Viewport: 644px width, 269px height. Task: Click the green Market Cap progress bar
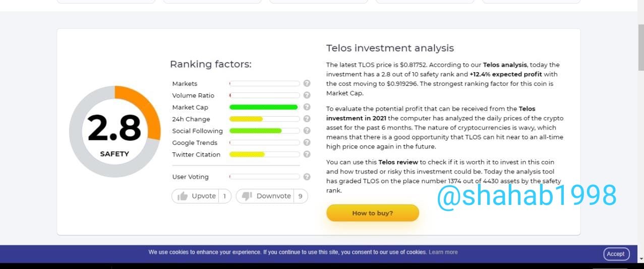pos(264,107)
